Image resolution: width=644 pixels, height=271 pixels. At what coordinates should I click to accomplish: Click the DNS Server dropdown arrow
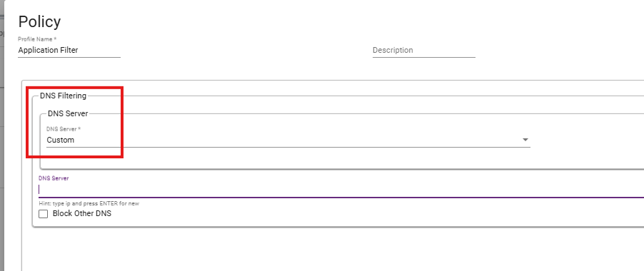pos(525,140)
